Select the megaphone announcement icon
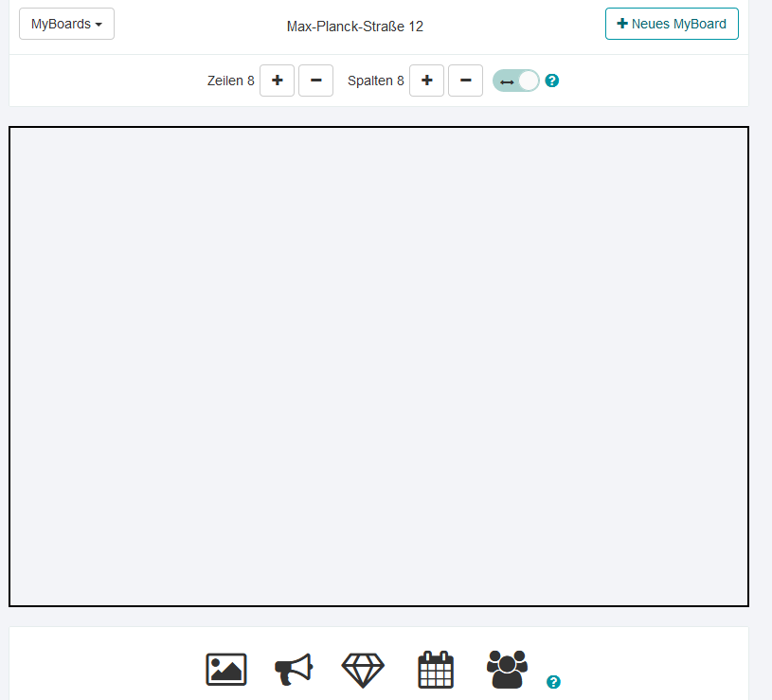772x700 pixels. (x=294, y=670)
